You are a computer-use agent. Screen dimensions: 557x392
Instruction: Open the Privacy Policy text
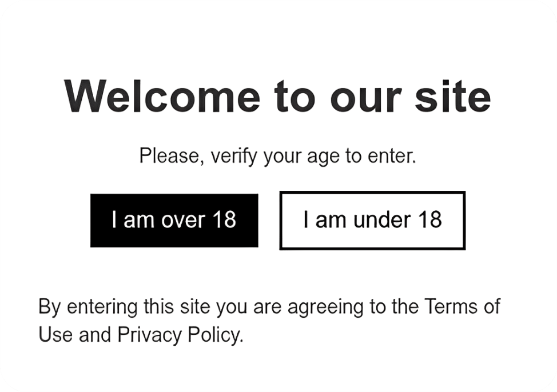(x=180, y=334)
